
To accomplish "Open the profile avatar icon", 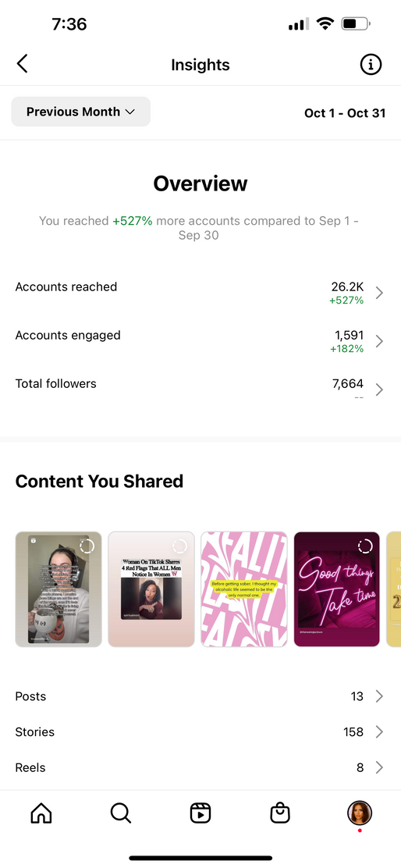I will click(x=360, y=813).
